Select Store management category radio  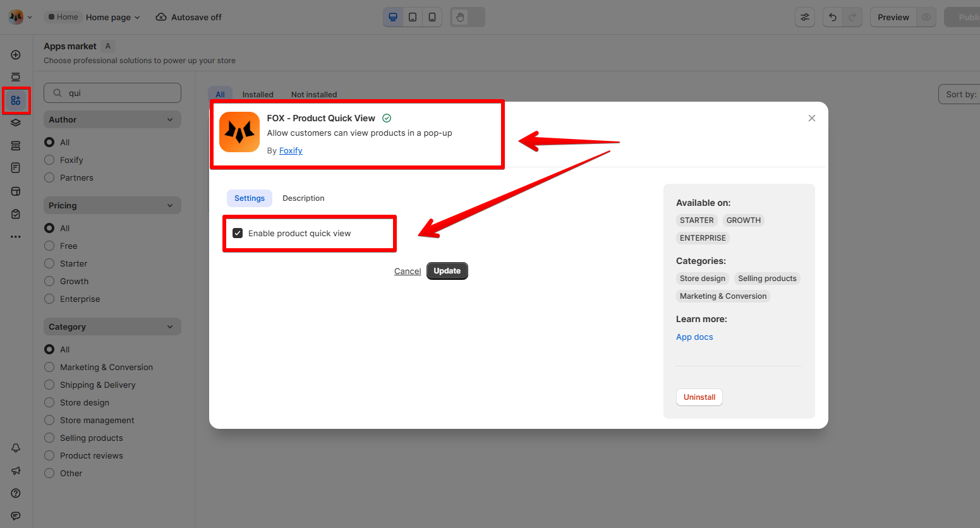[x=49, y=420]
